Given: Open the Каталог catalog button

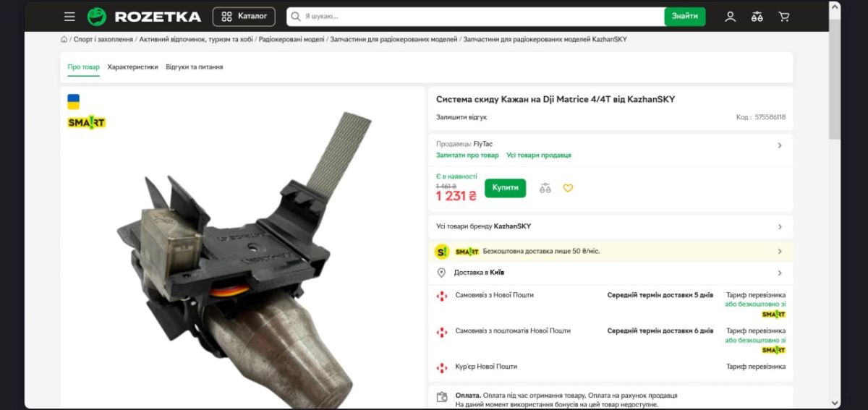Looking at the screenshot, I should [244, 17].
